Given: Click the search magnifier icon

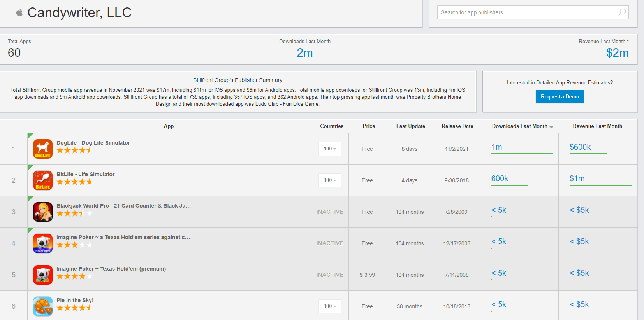Looking at the screenshot, I should [x=622, y=12].
